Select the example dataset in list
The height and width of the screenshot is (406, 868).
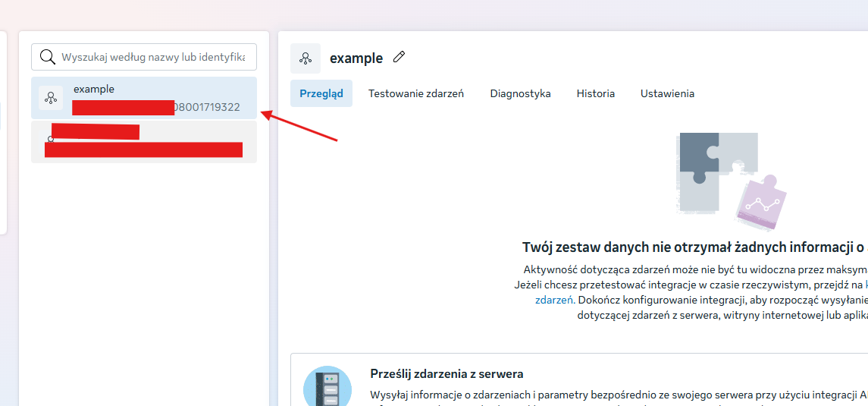coord(144,98)
